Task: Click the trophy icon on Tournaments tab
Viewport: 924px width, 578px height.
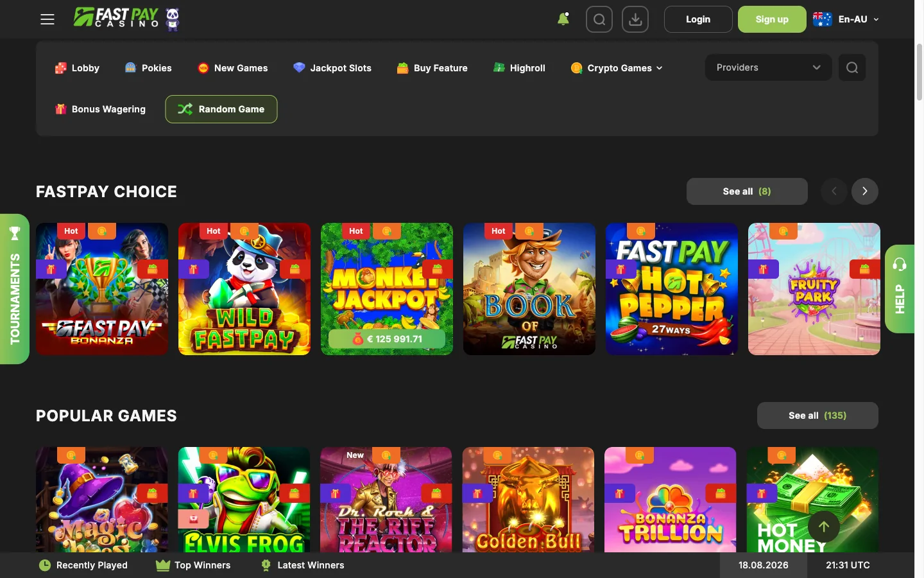Action: point(15,234)
